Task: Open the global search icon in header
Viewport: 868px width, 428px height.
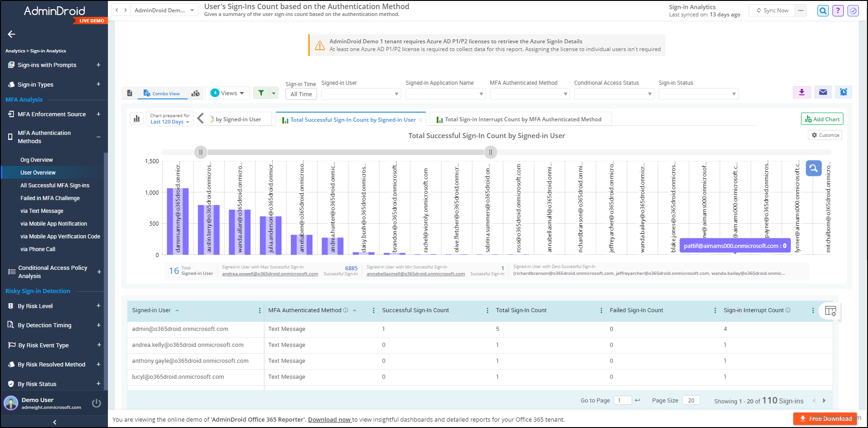Action: pos(823,10)
